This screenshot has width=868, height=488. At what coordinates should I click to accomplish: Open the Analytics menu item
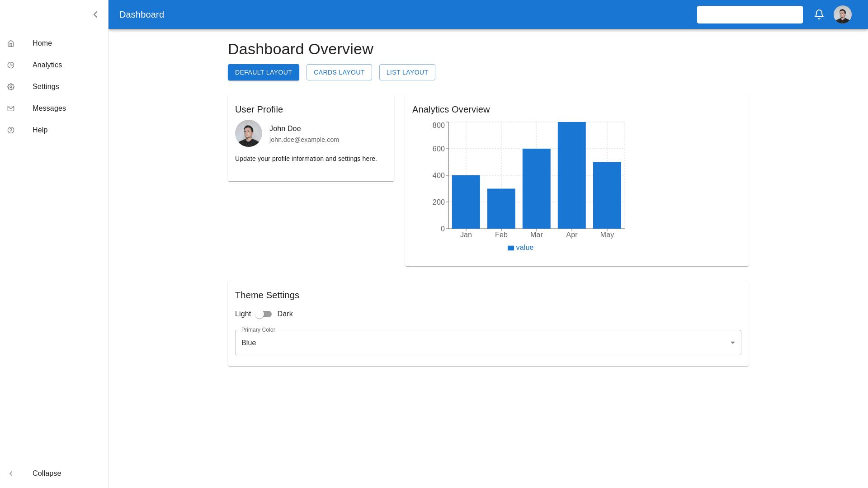pyautogui.click(x=47, y=65)
